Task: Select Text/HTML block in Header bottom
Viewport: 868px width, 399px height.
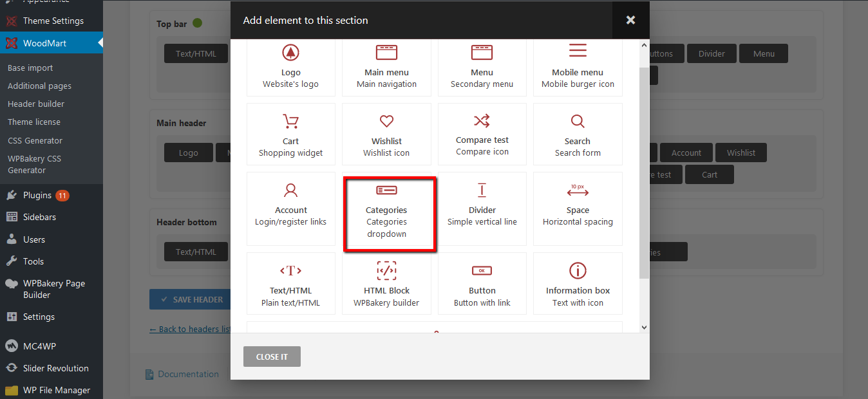Action: click(197, 252)
